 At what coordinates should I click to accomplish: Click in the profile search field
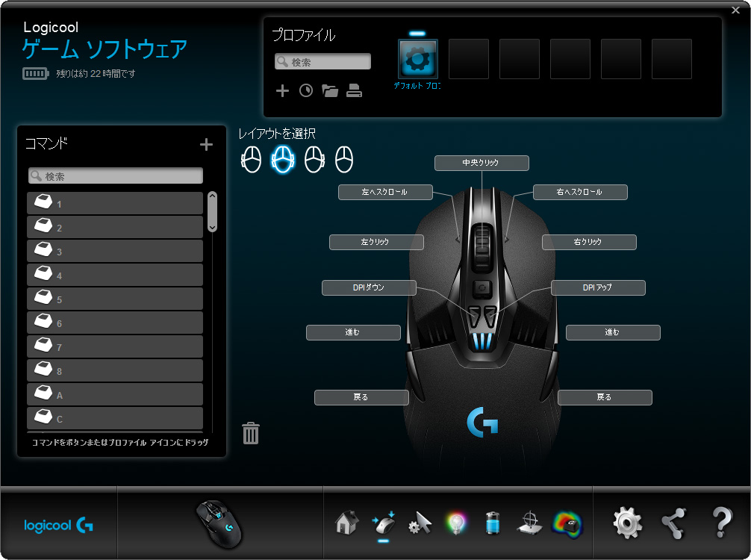pos(322,62)
